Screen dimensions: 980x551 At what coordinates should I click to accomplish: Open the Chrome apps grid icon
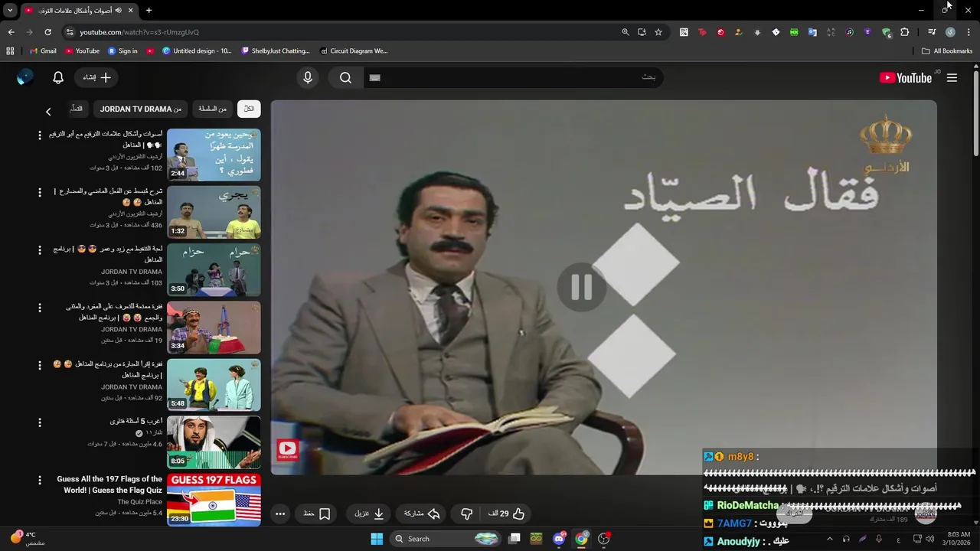point(10,51)
